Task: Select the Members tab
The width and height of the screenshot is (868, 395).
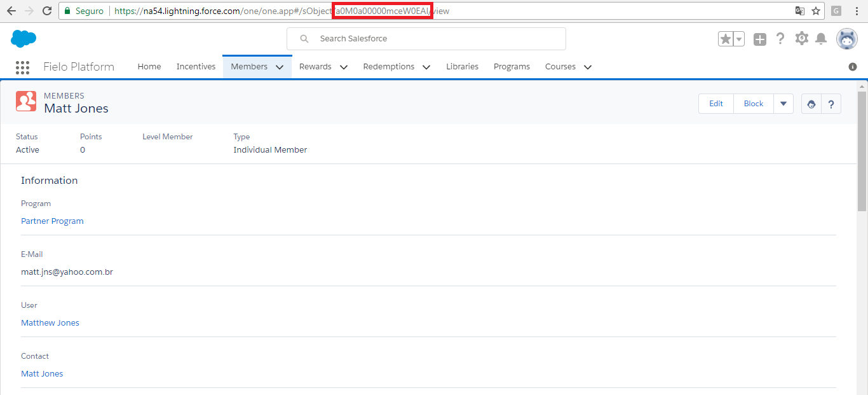Action: tap(249, 67)
